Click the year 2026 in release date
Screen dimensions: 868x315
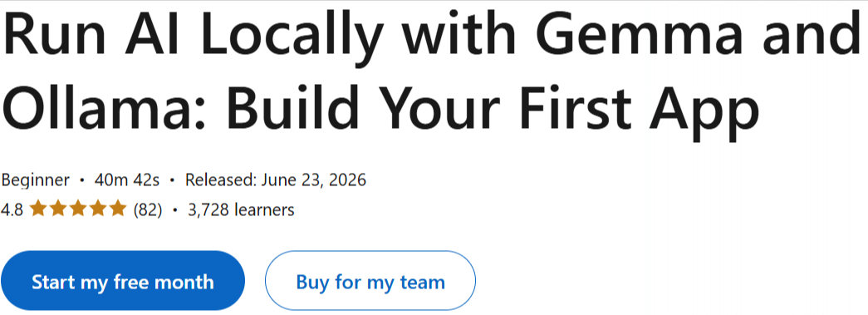346,180
